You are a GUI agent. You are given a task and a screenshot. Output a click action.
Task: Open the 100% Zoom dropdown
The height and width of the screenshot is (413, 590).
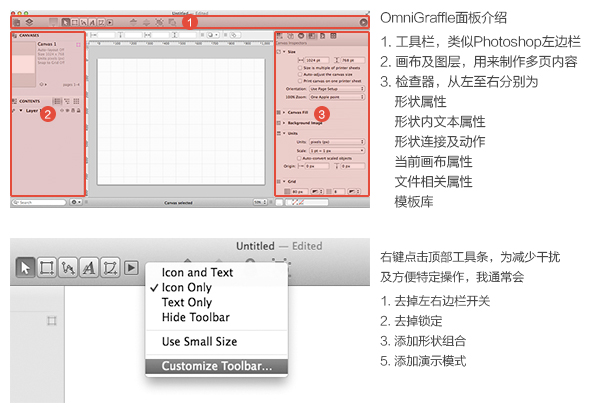[337, 97]
